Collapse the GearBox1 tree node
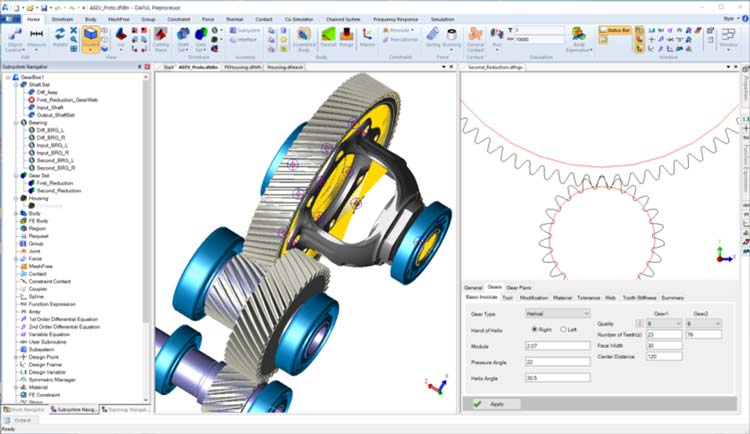This screenshot has height=434, width=750. point(8,77)
